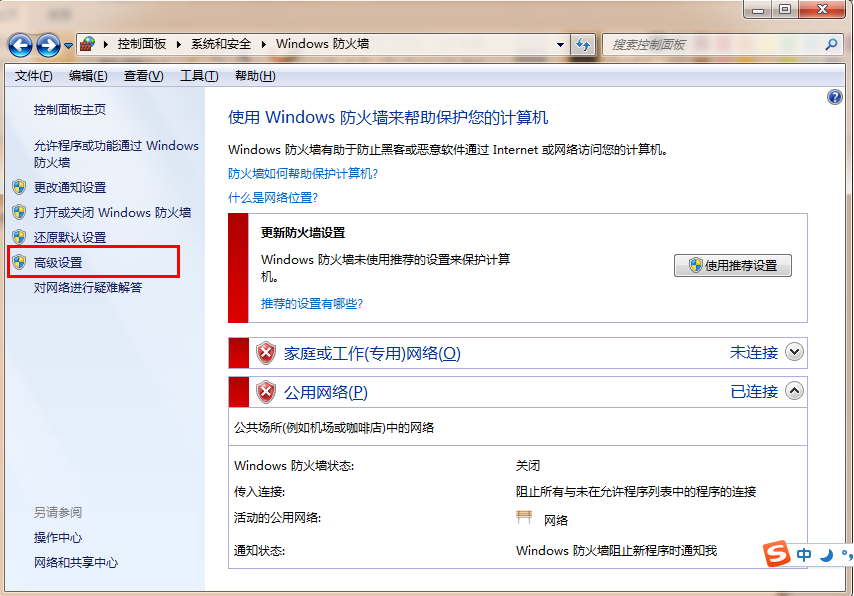Click the forward navigation arrow button
Viewport: 854px width, 596px height.
[x=48, y=45]
